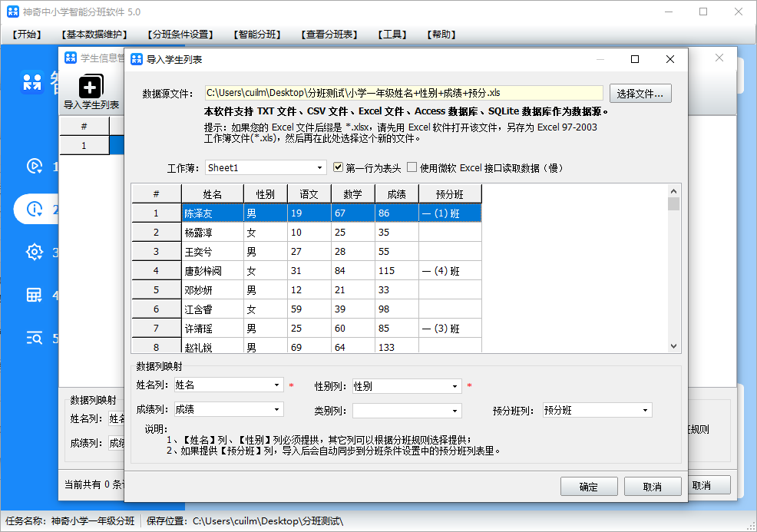Click the save location path in status bar
The height and width of the screenshot is (532, 757).
point(268,521)
